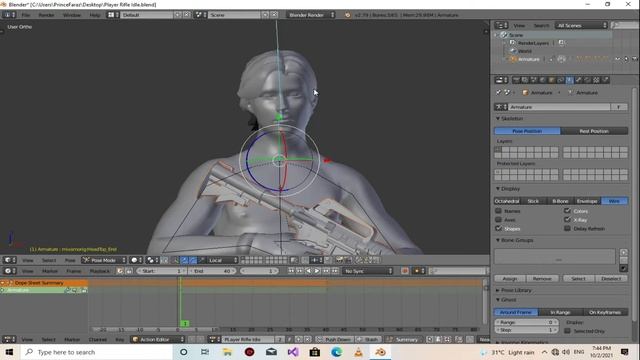
Task: Jump to the last frame of playback
Action: pyautogui.click(x=334, y=271)
